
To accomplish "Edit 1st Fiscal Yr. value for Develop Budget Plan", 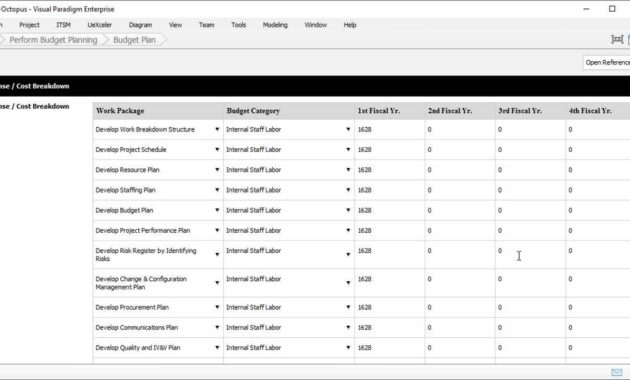I will 390,210.
